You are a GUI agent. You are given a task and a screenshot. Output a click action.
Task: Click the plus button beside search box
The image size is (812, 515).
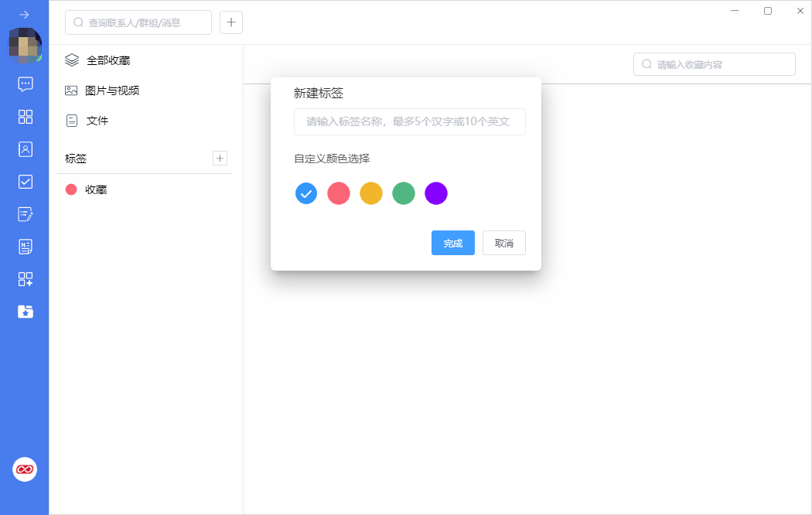coord(231,22)
